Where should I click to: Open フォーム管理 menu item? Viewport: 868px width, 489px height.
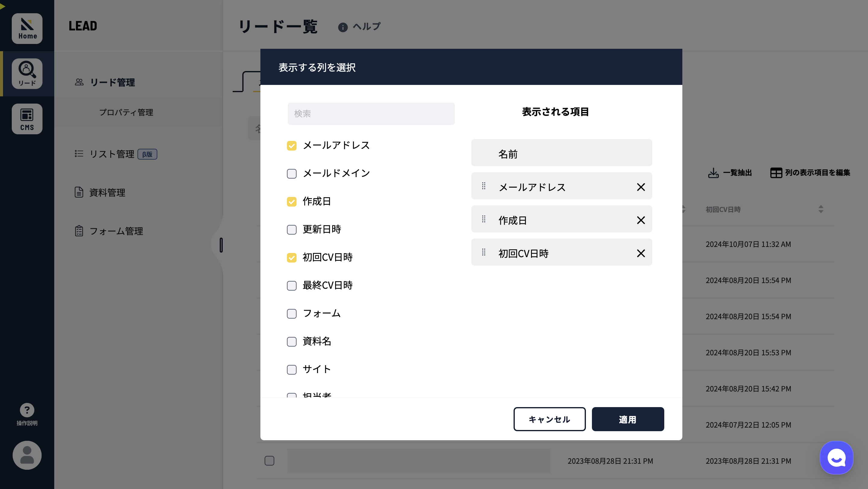tap(116, 231)
